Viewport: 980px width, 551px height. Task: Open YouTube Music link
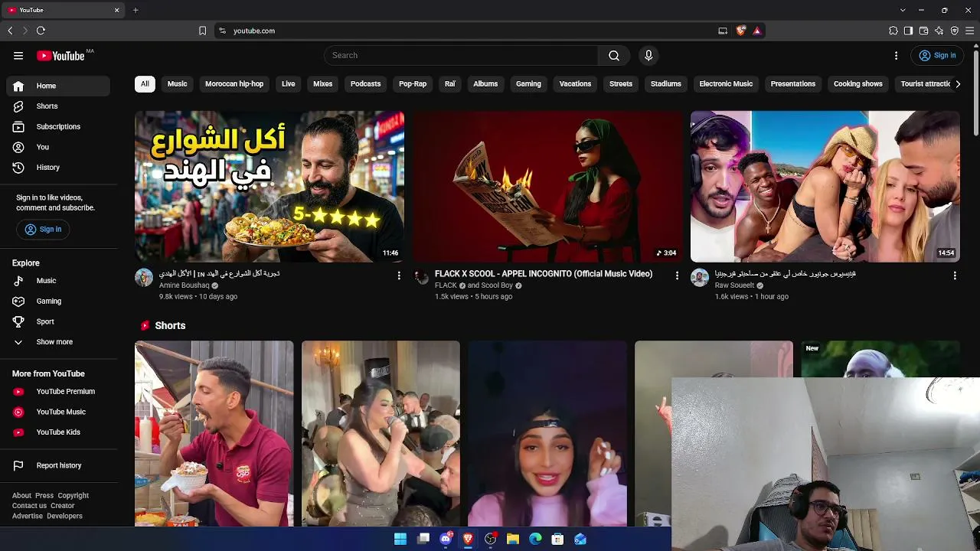tap(58, 412)
